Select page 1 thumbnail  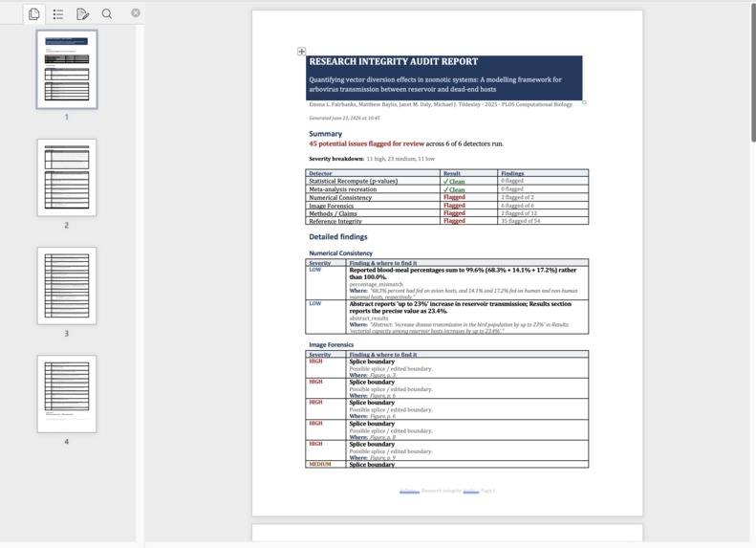click(x=67, y=70)
